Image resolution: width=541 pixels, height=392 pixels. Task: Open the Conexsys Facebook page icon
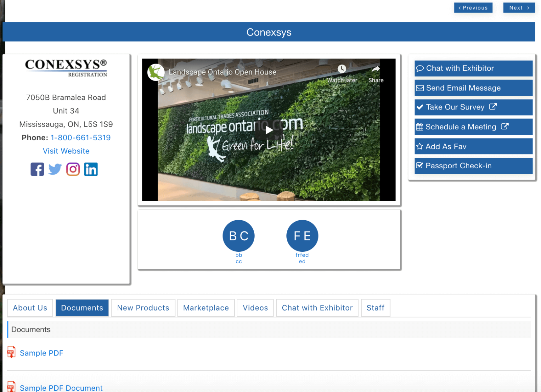37,169
